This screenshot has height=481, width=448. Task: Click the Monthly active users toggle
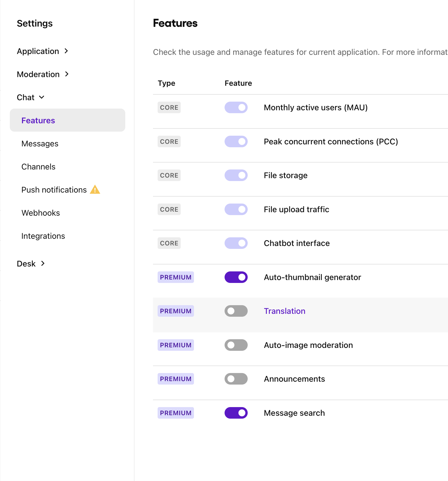[x=236, y=107]
